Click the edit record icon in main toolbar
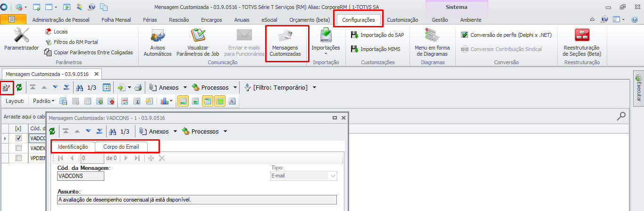The height and width of the screenshot is (211, 644). click(7, 87)
